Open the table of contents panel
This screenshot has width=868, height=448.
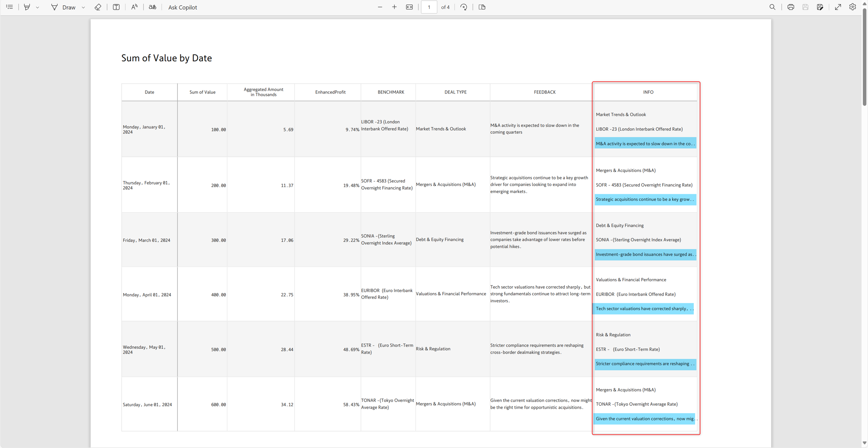(9, 7)
